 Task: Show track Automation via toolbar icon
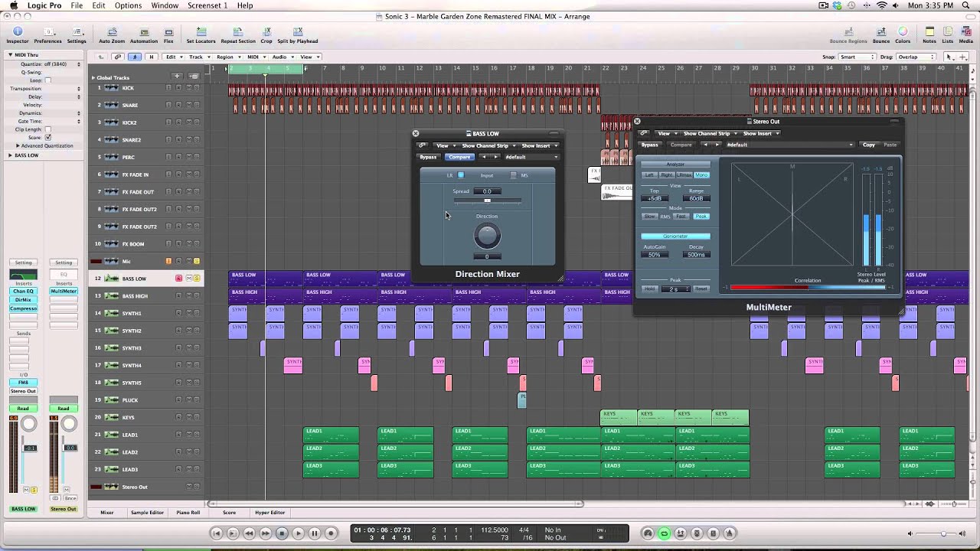(x=144, y=34)
